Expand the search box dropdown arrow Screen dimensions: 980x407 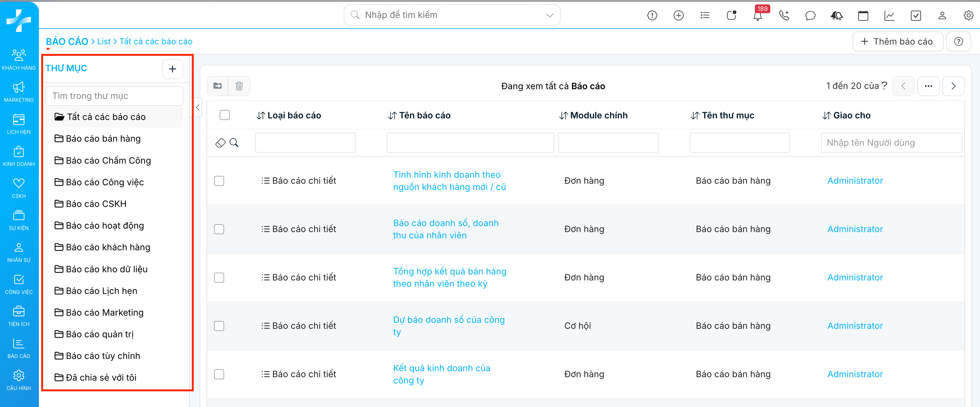coord(549,15)
